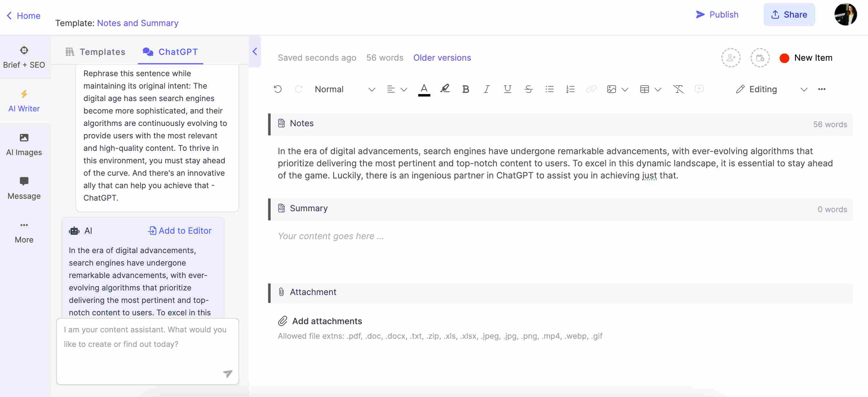Switch to the Templates tab
The image size is (868, 397).
94,52
